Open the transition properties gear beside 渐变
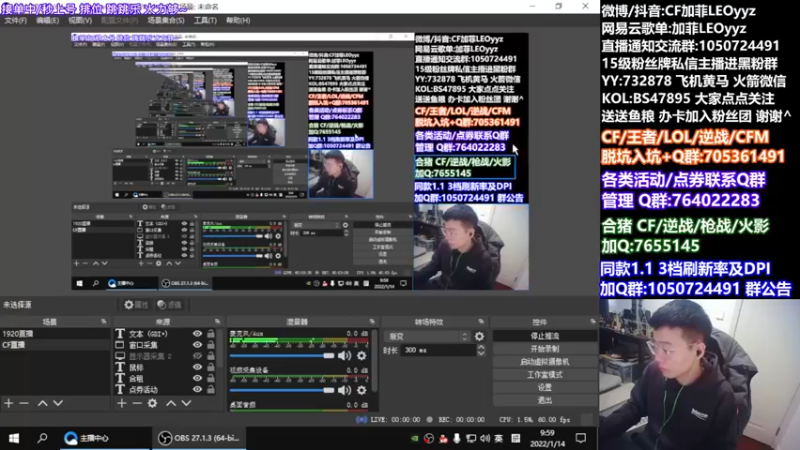The width and height of the screenshot is (800, 450). click(x=479, y=336)
